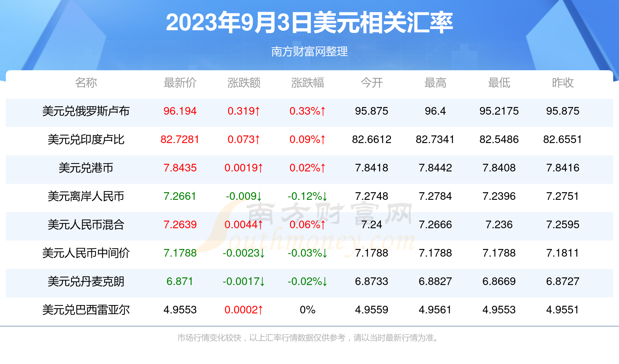Image resolution: width=619 pixels, height=364 pixels.
Task: Click latest price 4.9553 for 巴西雷亚尔
Action: 180,310
